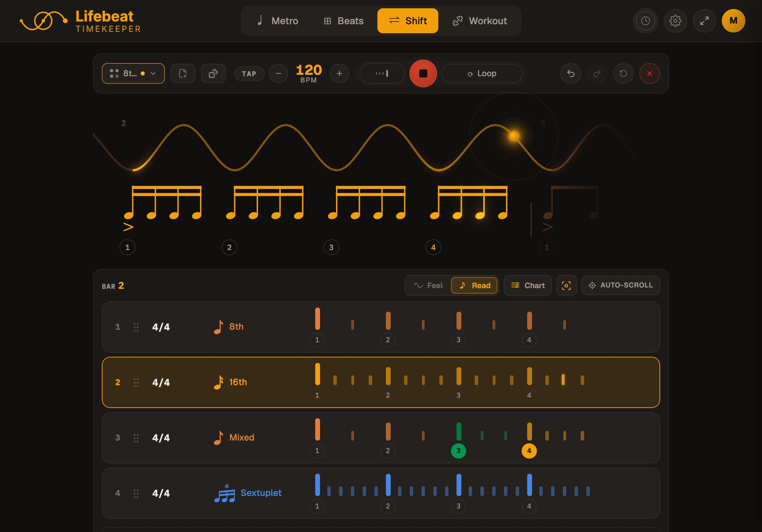Image resolution: width=762 pixels, height=532 pixels.
Task: Toggle AUTO-SCROLL
Action: click(621, 285)
